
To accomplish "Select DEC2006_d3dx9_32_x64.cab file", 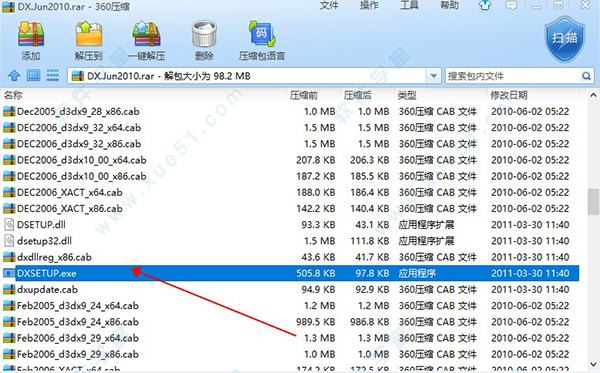I will (79, 127).
